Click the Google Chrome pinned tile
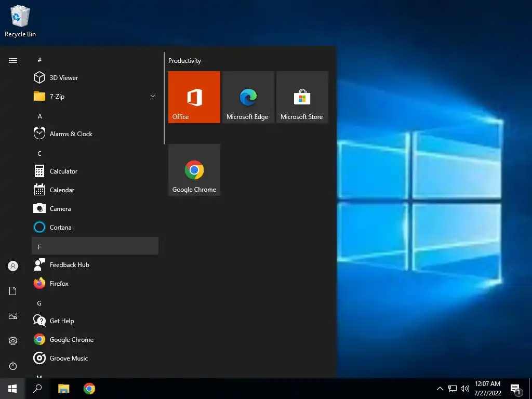 pyautogui.click(x=194, y=170)
